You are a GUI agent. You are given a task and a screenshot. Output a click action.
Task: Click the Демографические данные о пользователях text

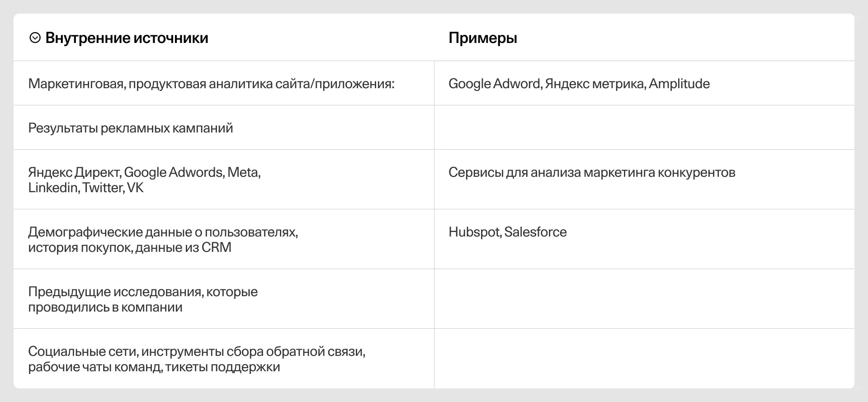163,232
